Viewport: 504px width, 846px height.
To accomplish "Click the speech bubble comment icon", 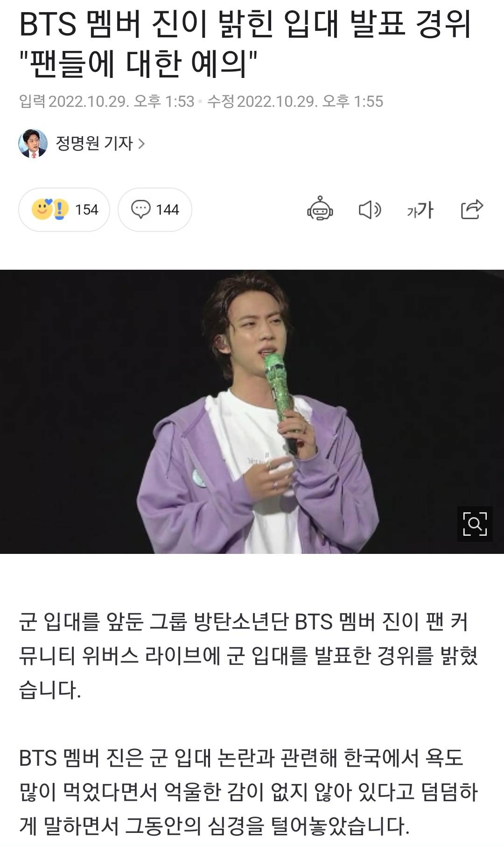I will tap(140, 210).
